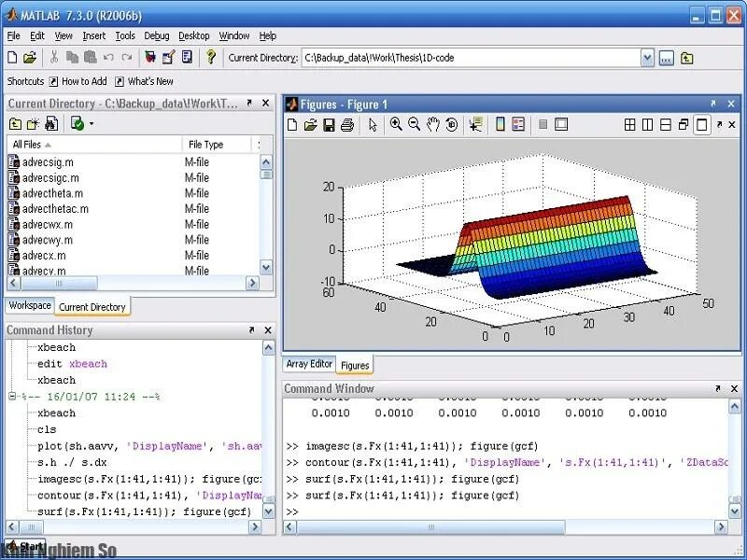Select 's.h ./ s.dx' history entry
The height and width of the screenshot is (560, 747).
(x=72, y=462)
